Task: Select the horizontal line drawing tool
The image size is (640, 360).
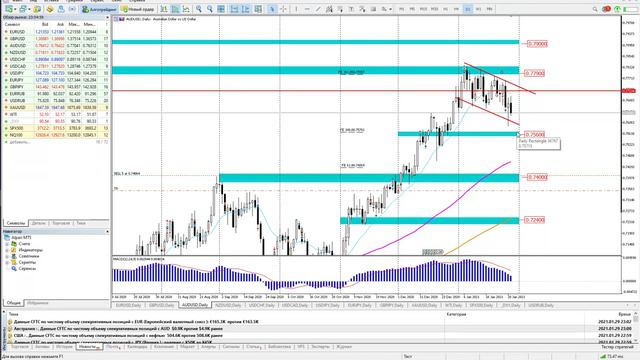Action: point(307,9)
